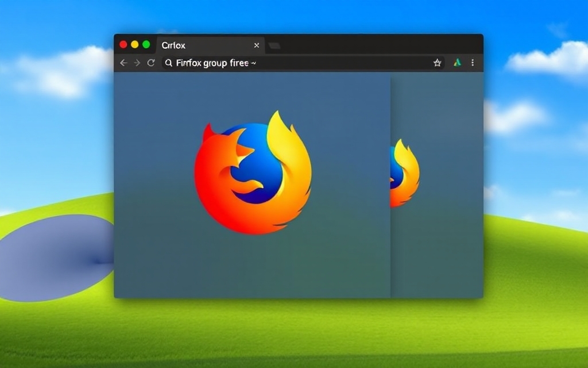Go back with the left arrow button
The width and height of the screenshot is (588, 368).
[x=123, y=63]
